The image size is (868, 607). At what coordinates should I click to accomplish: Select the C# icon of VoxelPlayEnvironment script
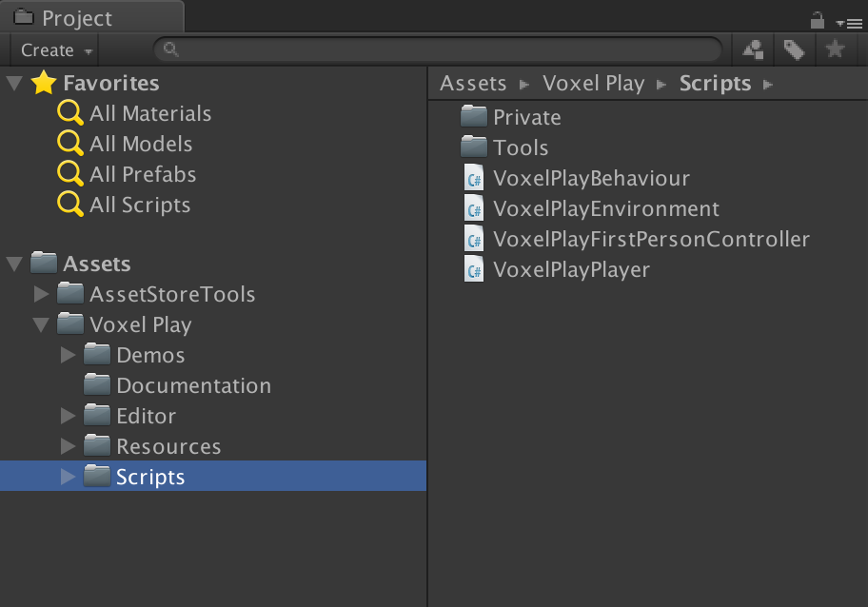[473, 208]
